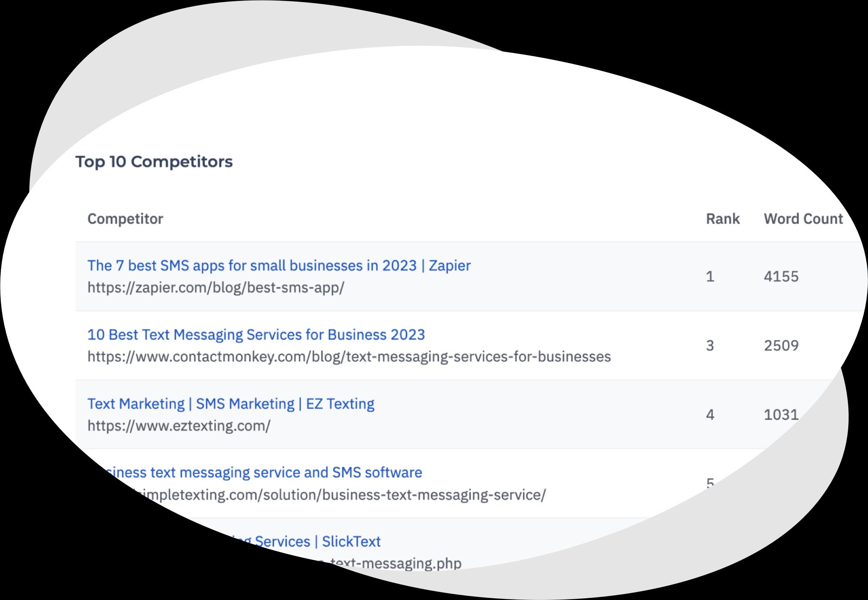The image size is (868, 600).
Task: Click the simpletexting.com solution URL text
Action: point(339,495)
